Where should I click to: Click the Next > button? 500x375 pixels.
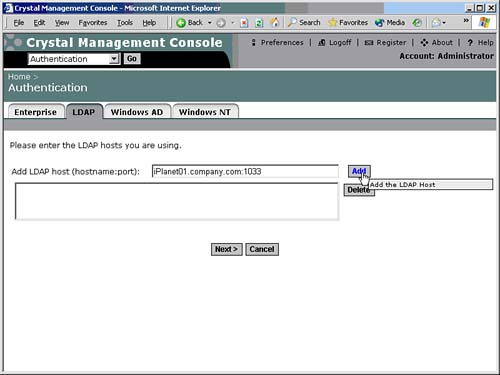click(226, 249)
